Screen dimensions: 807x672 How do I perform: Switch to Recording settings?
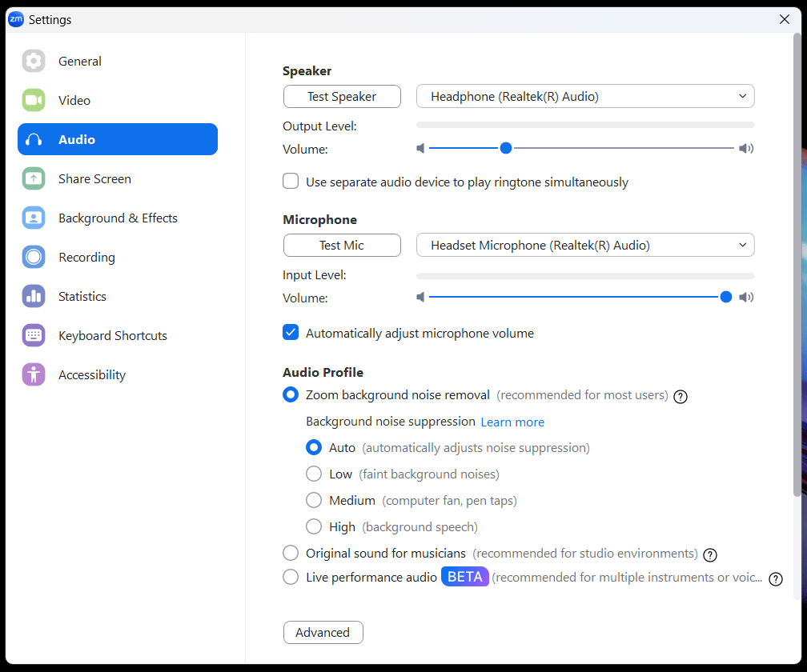[118, 257]
